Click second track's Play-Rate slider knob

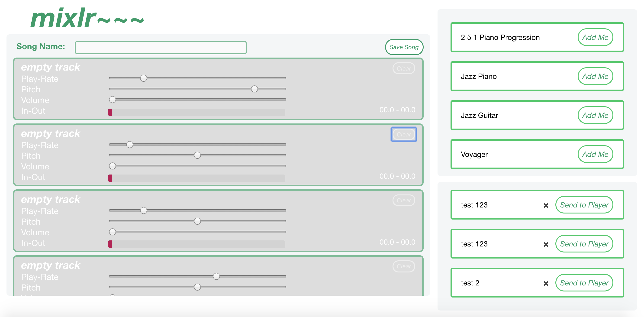(x=129, y=145)
